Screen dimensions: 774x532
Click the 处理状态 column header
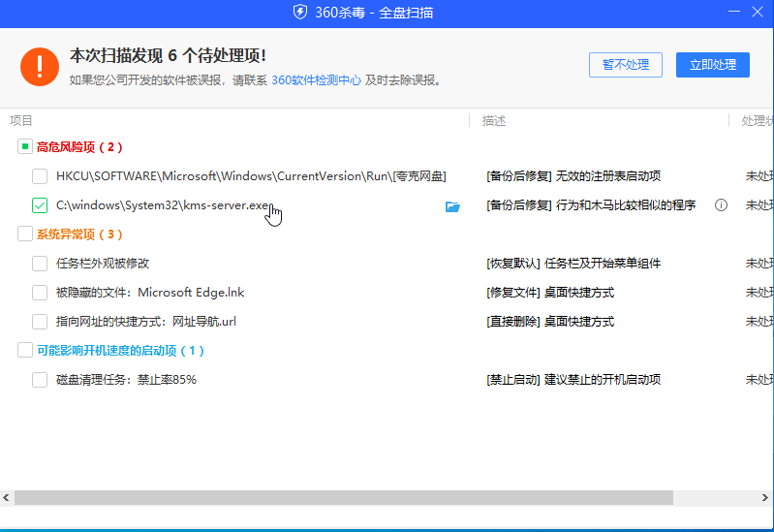point(758,120)
